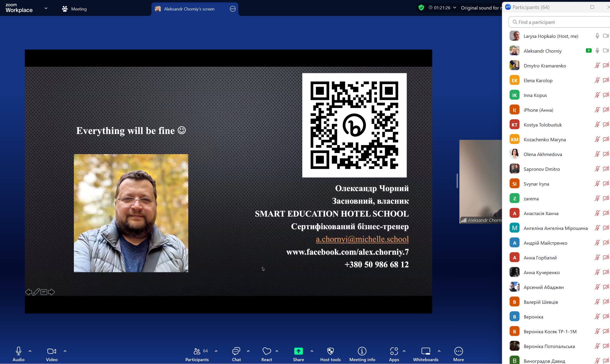Open Zoom Workplace dropdown chevron

pos(46,8)
